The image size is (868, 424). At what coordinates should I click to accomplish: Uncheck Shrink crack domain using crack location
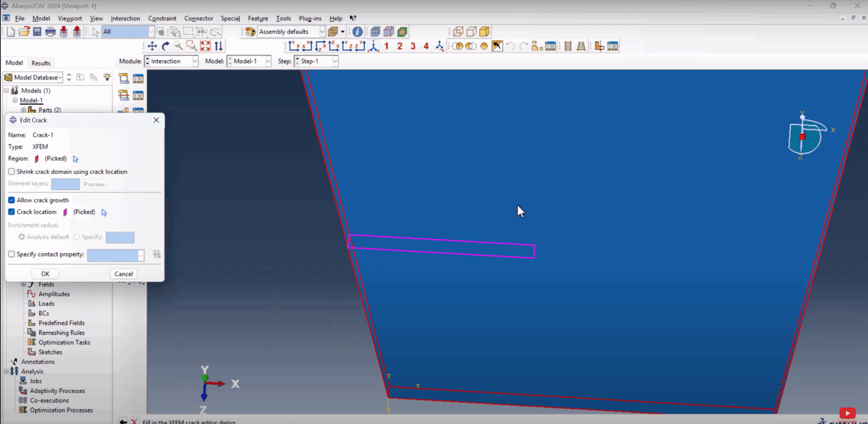(11, 172)
